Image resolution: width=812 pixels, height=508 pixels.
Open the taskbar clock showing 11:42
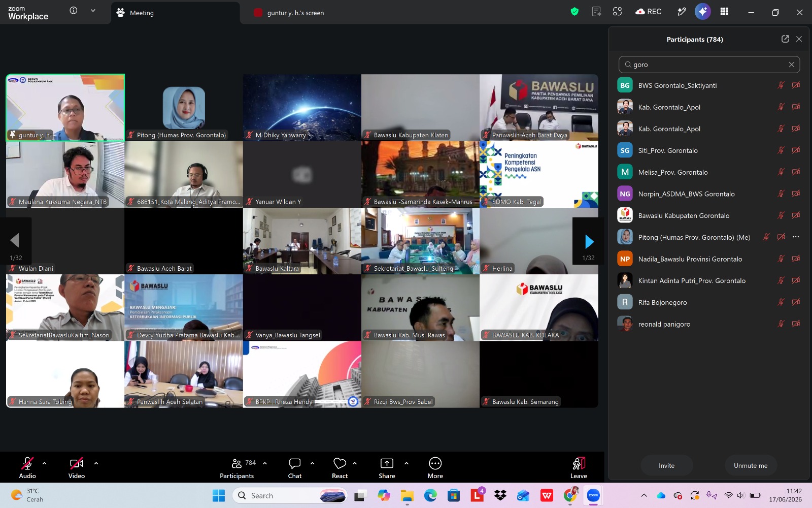[x=786, y=495]
